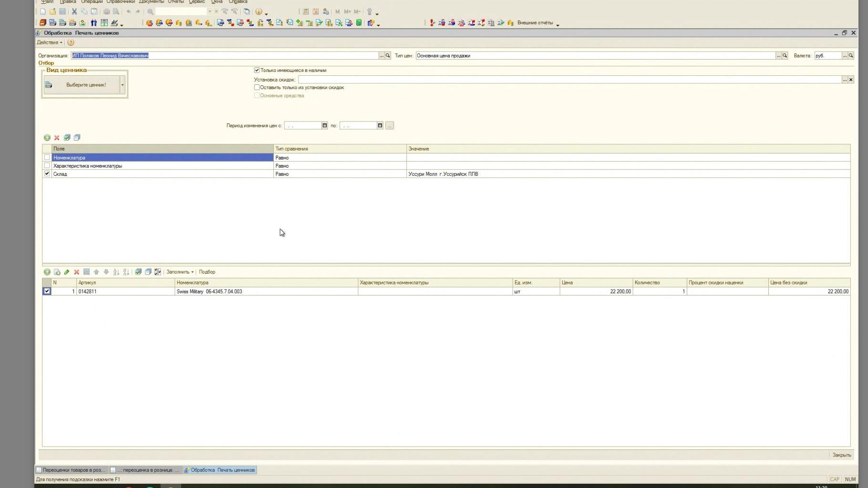
Task: Uncheck the row 1 Swiss Military item checkbox
Action: click(47, 291)
